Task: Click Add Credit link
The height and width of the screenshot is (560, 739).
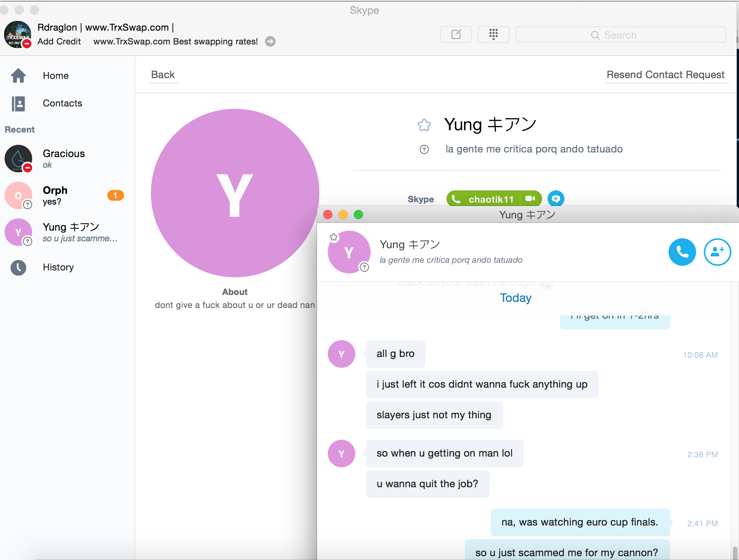Action: [59, 41]
